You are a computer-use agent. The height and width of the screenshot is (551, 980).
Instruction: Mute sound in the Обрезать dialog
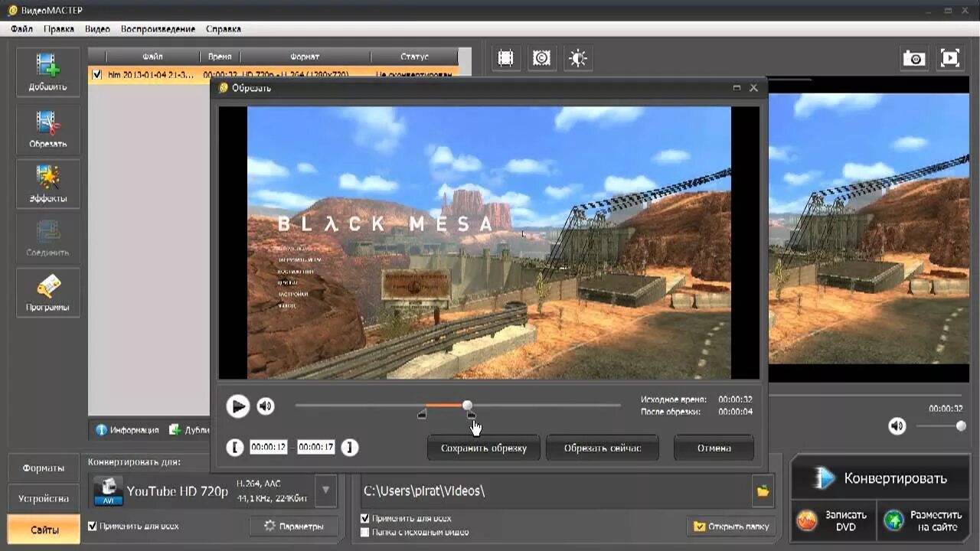pyautogui.click(x=266, y=406)
